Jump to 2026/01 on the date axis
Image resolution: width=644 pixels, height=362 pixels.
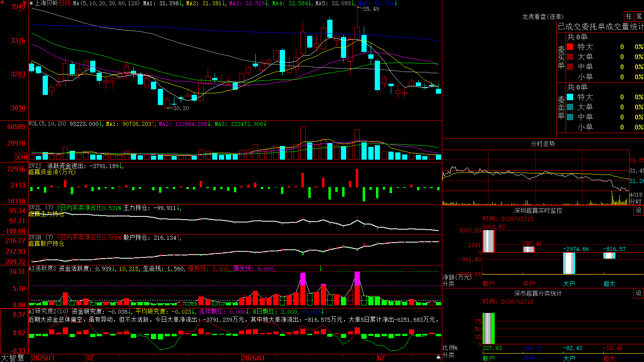(253, 358)
